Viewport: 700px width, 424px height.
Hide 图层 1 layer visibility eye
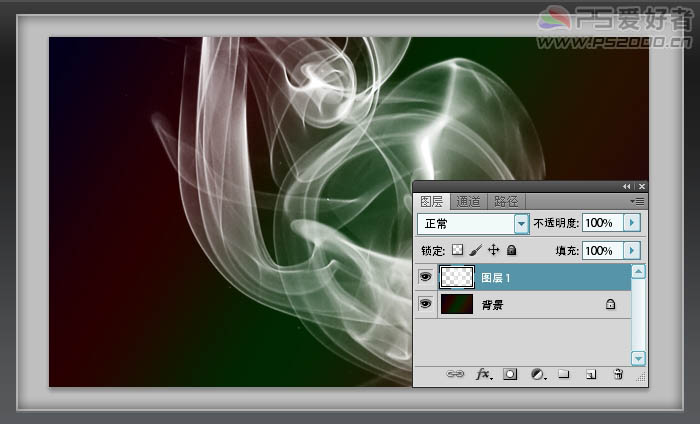point(425,277)
